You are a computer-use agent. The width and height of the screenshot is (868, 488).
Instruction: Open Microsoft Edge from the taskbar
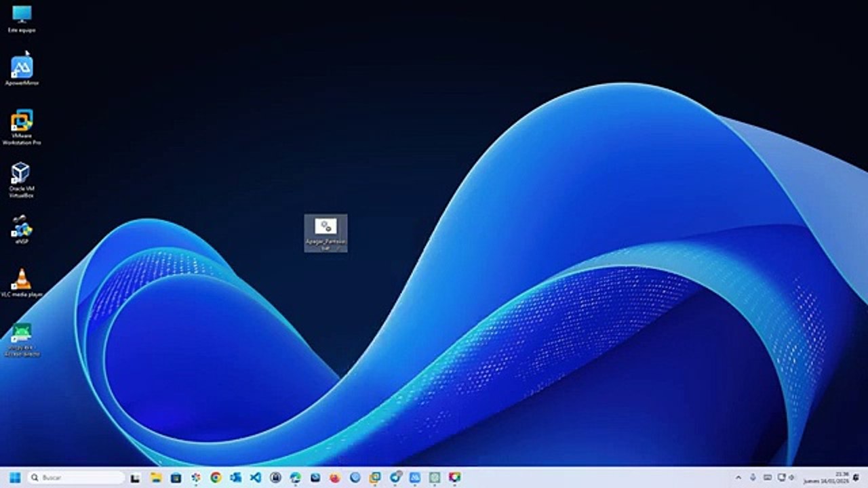click(x=295, y=478)
